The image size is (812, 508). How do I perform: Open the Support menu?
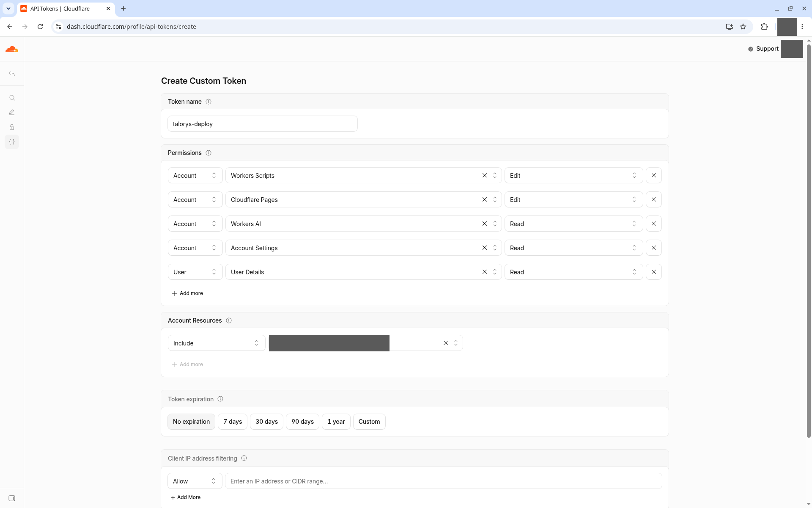763,49
